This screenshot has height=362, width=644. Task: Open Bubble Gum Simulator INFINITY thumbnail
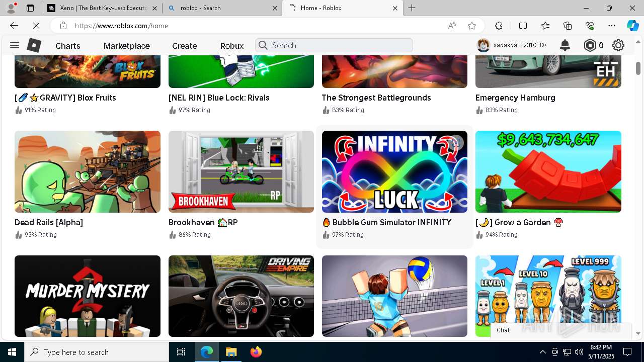(394, 171)
